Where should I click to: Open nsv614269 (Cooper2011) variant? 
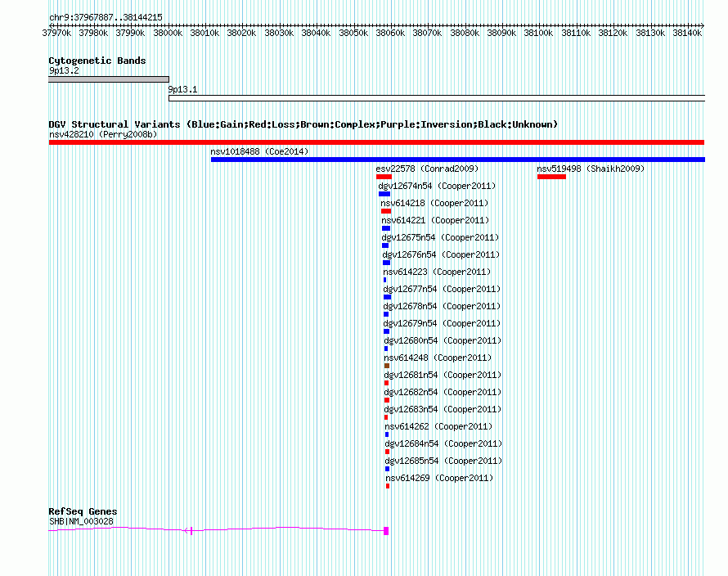439,478
